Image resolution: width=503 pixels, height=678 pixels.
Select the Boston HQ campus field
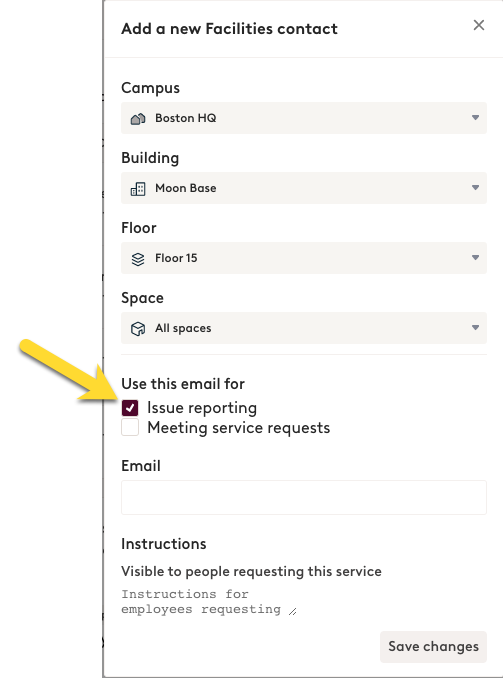coord(304,118)
